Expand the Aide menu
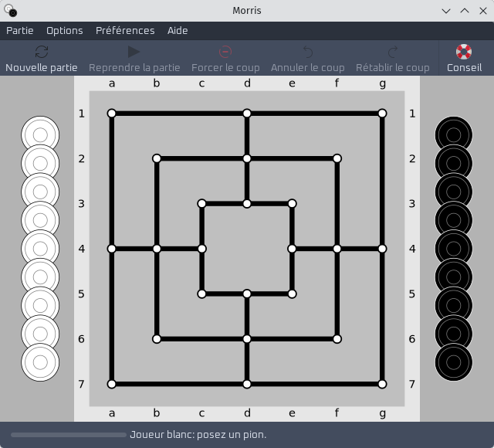Image resolution: width=494 pixels, height=448 pixels. 178,31
